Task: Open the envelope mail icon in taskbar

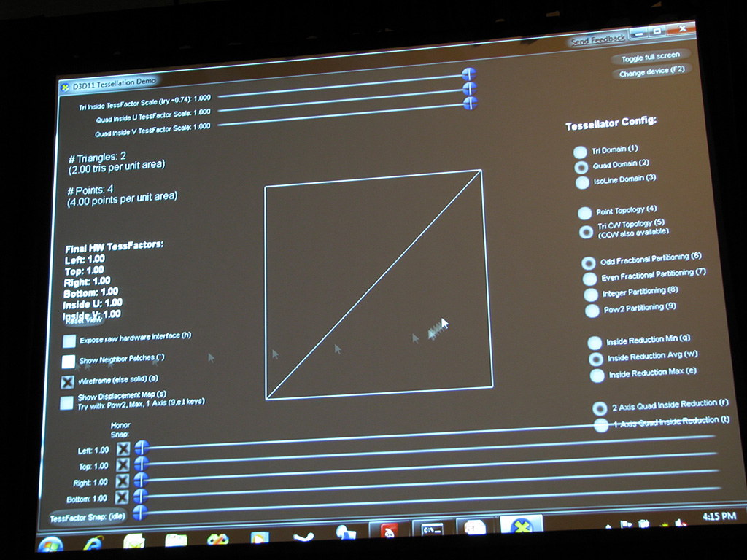Action: (x=135, y=541)
